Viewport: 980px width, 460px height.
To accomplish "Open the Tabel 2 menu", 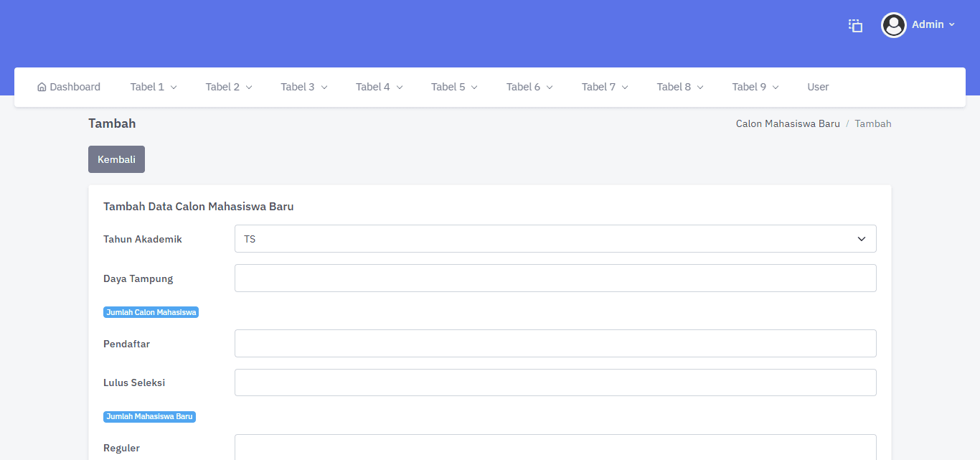I will click(229, 87).
